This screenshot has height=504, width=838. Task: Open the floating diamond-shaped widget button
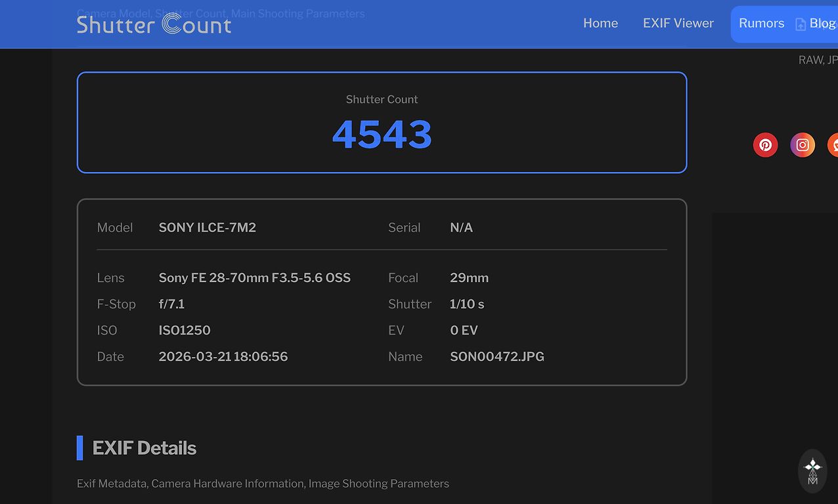(x=812, y=471)
